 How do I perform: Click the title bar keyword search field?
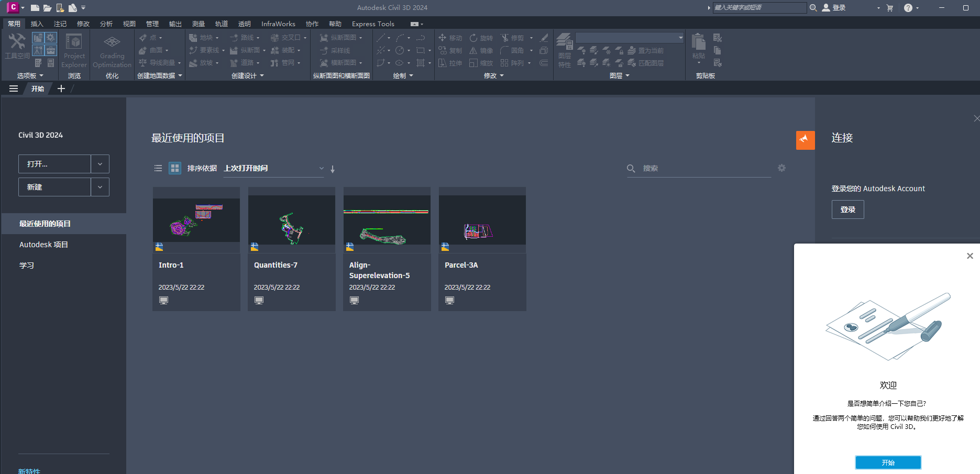pos(759,7)
